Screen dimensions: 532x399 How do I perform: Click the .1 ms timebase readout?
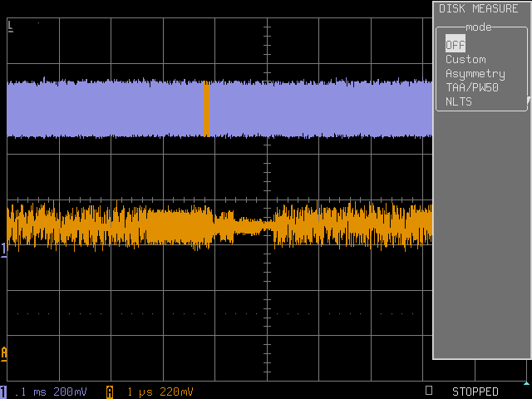(30, 392)
